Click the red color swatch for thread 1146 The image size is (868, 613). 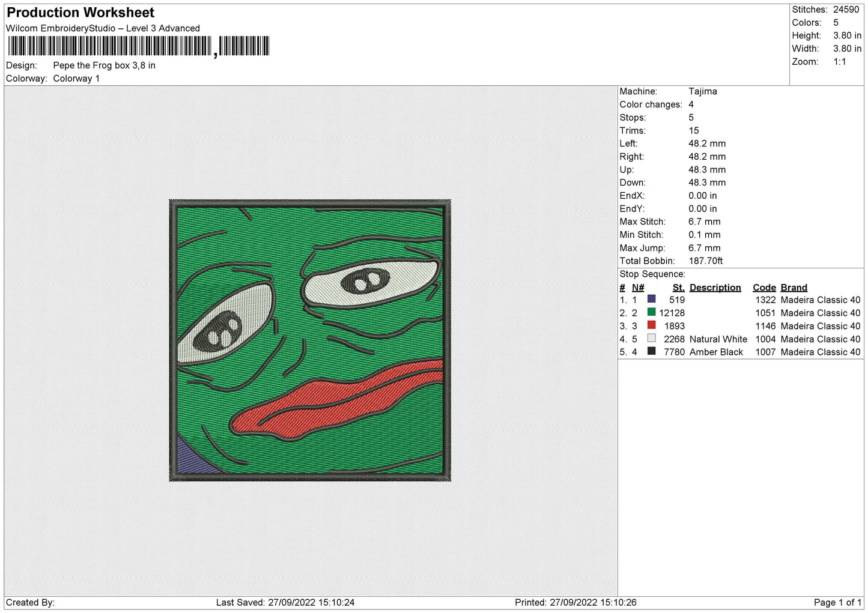[x=651, y=325]
